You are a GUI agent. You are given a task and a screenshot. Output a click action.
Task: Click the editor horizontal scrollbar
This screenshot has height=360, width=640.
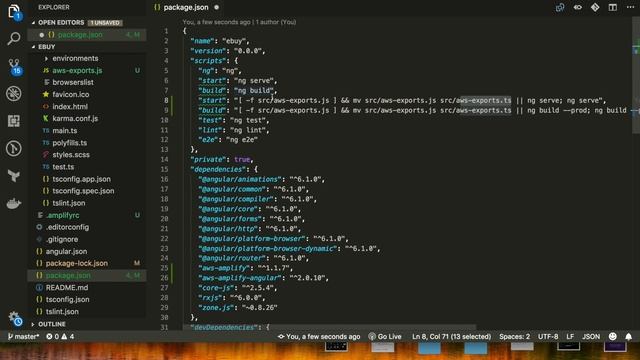329,327
